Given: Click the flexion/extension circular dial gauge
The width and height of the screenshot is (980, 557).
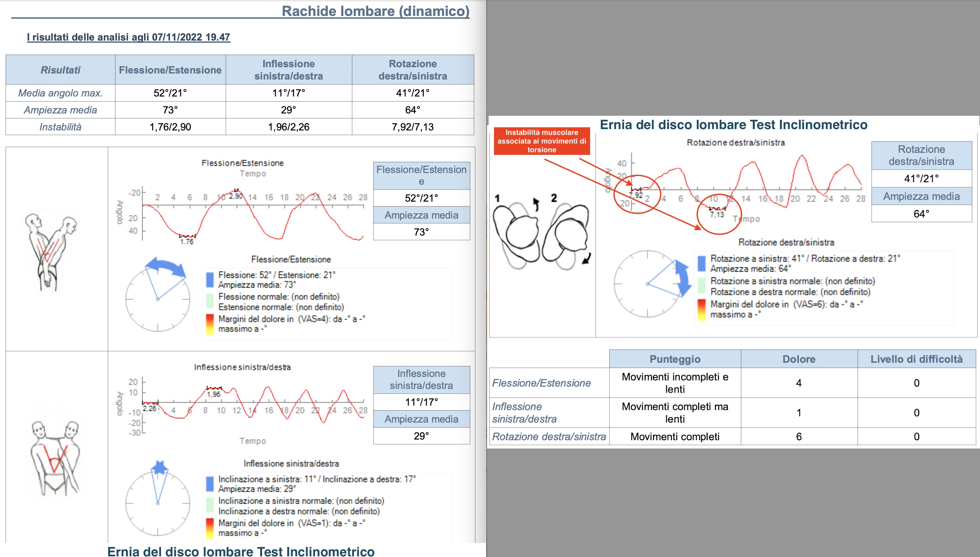Looking at the screenshot, I should 158,299.
